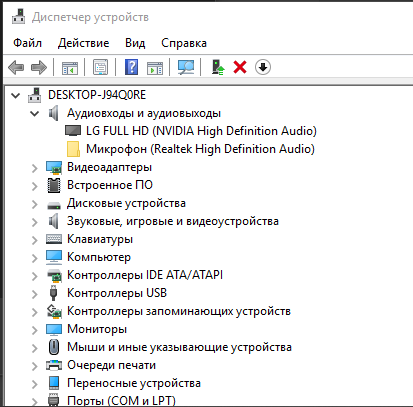Click the Update driver icon with green arrow
413x407 pixels.
218,67
